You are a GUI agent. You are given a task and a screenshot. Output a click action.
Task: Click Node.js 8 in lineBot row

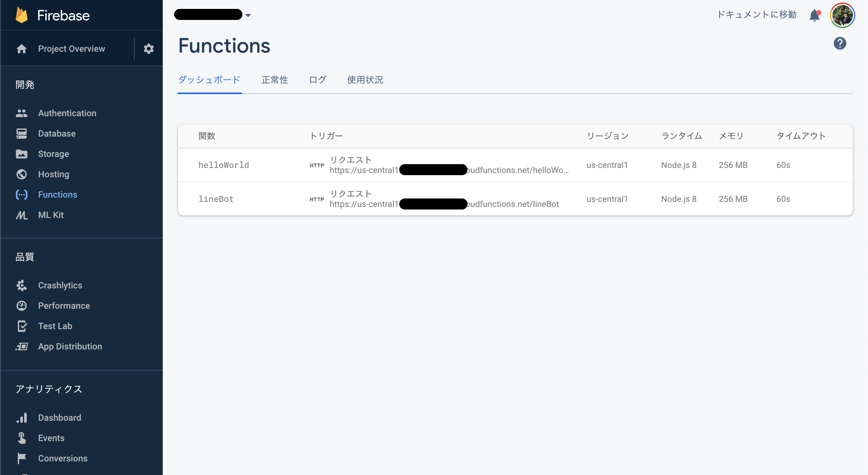pyautogui.click(x=679, y=199)
